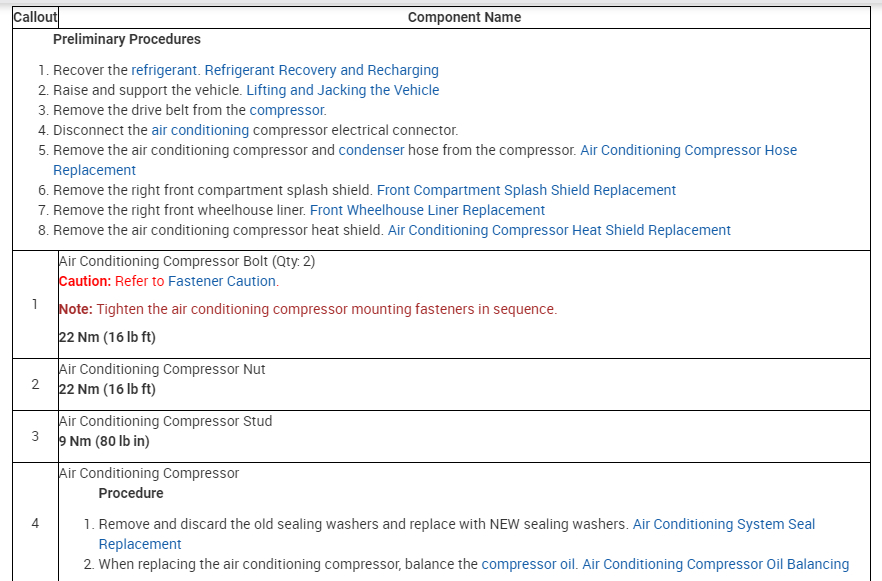The image size is (882, 581).
Task: Click the 'Component Name' column header
Action: point(464,17)
